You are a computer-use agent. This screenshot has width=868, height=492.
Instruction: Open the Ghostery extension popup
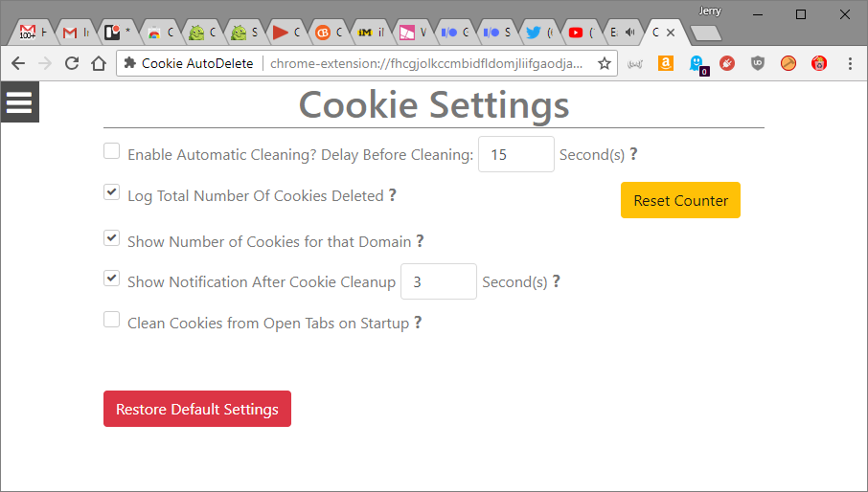point(697,63)
